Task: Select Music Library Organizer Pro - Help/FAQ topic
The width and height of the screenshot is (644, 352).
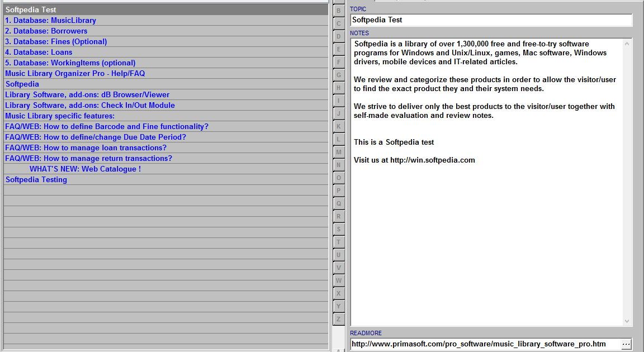Action: pyautogui.click(x=166, y=73)
